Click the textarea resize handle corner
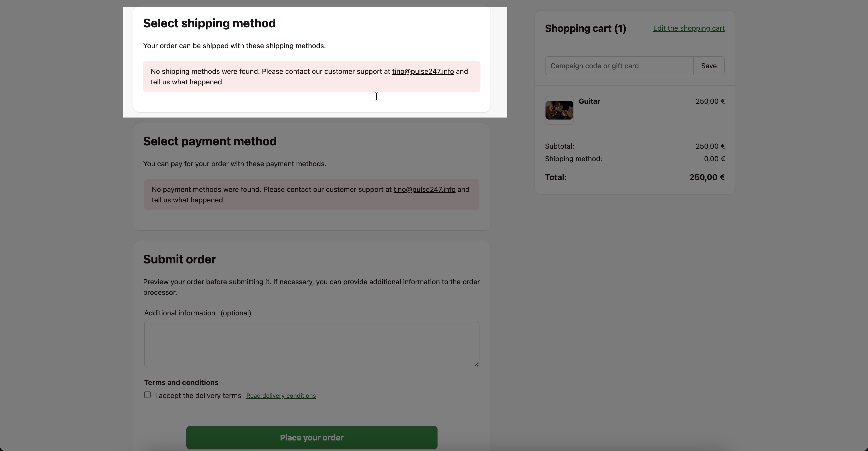The width and height of the screenshot is (868, 451). coord(476,364)
